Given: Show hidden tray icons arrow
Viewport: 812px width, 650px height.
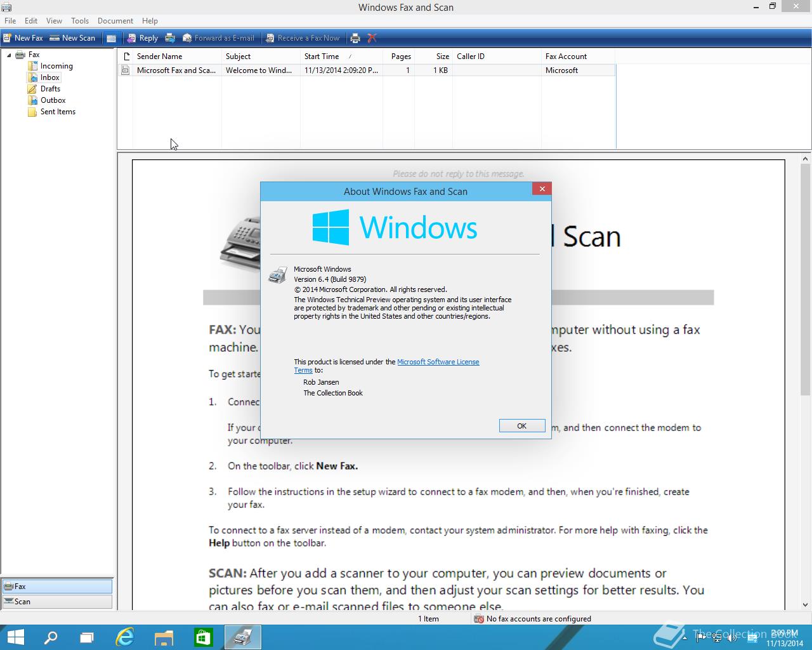Looking at the screenshot, I should click(x=684, y=637).
